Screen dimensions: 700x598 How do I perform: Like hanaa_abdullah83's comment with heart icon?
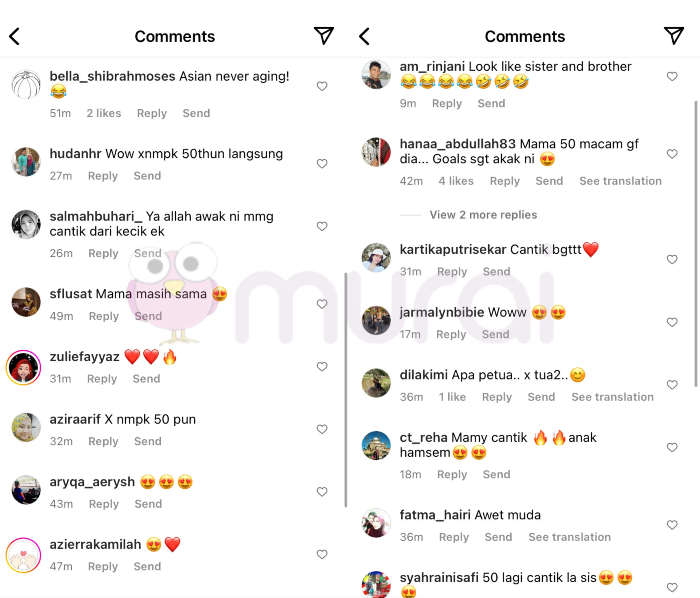click(672, 154)
